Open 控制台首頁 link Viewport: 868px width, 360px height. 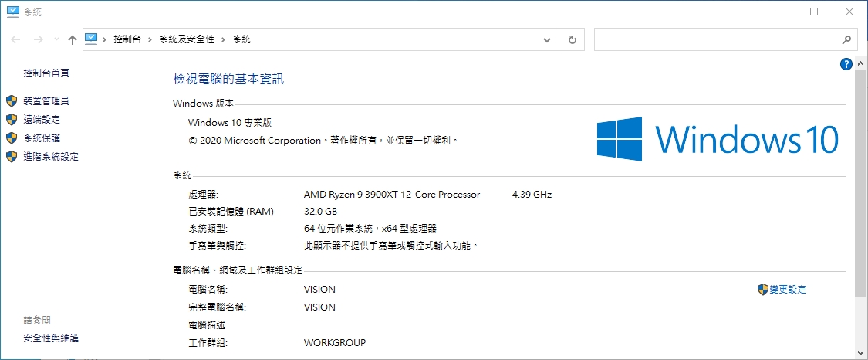click(46, 73)
